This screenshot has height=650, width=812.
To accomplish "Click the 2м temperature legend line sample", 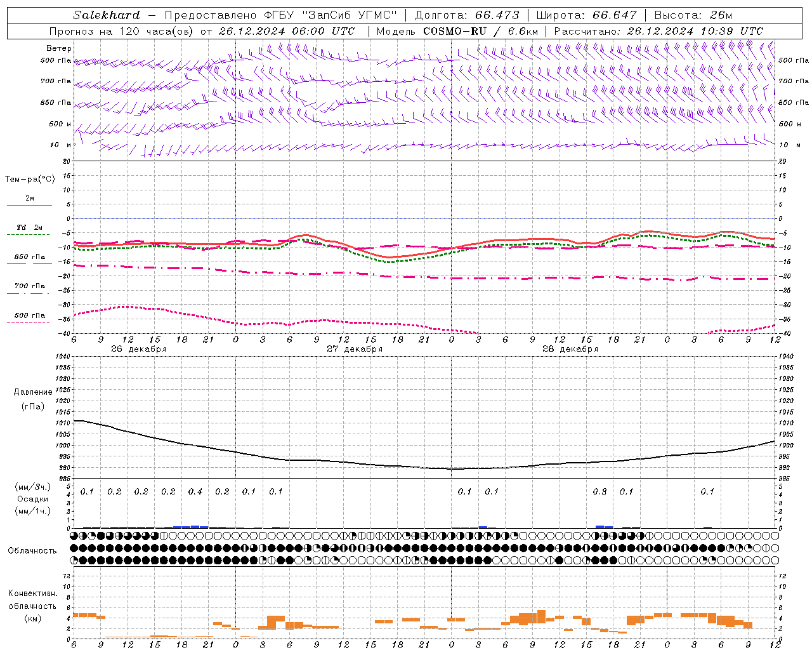I will (x=29, y=205).
